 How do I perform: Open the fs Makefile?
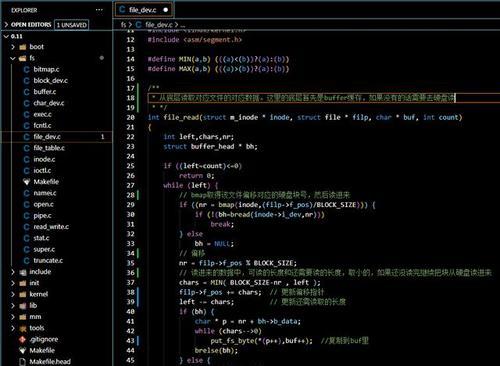coord(46,182)
